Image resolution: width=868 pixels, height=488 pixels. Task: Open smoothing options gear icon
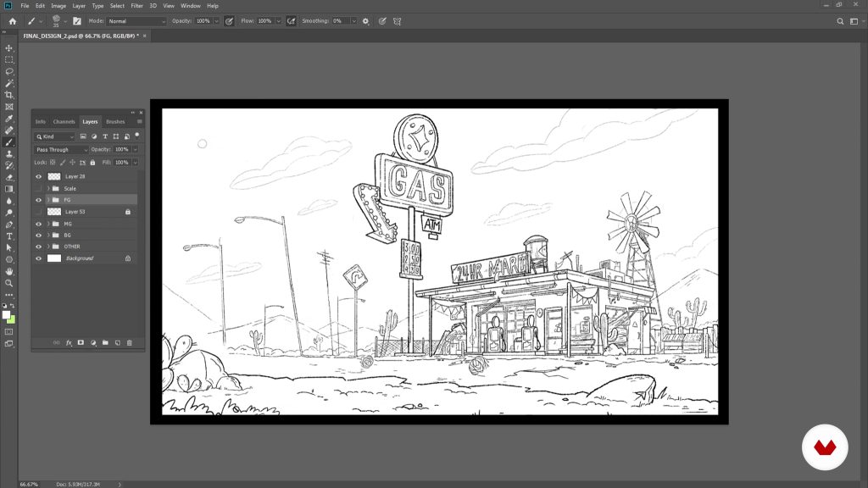[365, 20]
